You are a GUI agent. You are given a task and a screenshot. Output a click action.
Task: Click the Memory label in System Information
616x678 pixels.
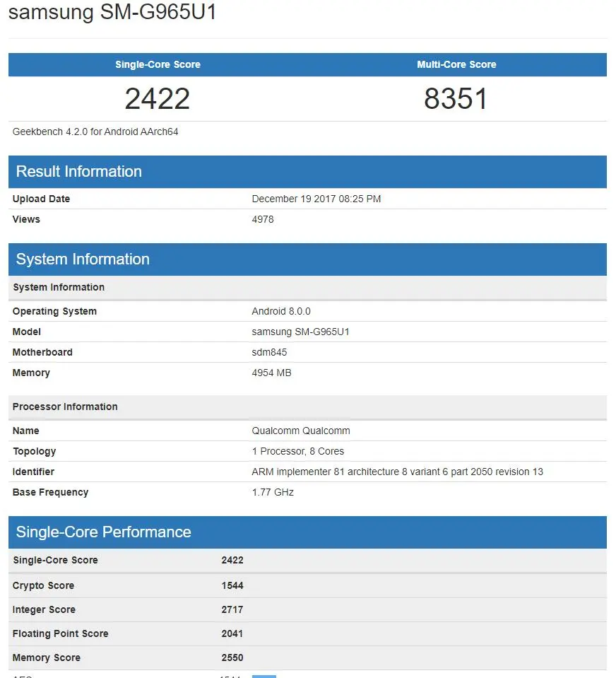tap(31, 373)
